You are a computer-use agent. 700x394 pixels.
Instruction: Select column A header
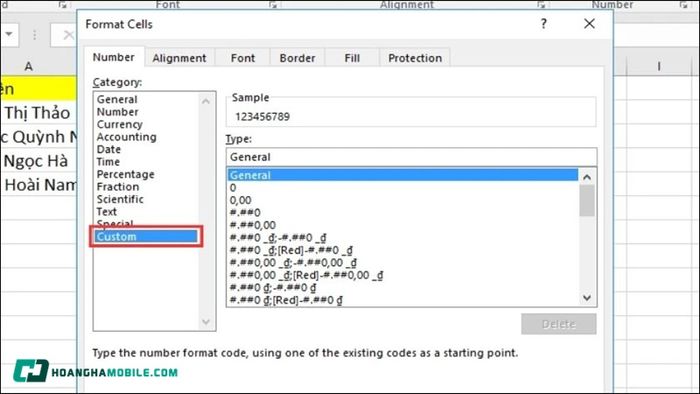(29, 67)
